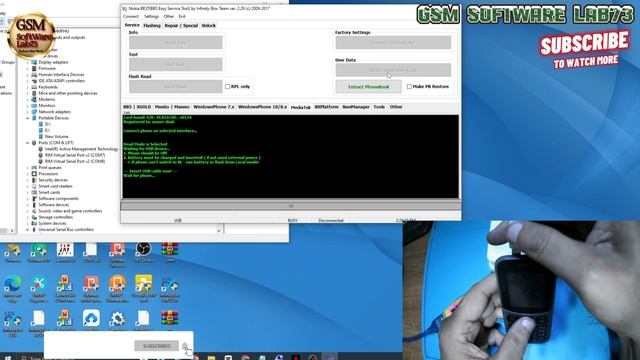Select the JAF desktop shortcut icon
Viewport: 640px width, 360px height.
click(65, 249)
